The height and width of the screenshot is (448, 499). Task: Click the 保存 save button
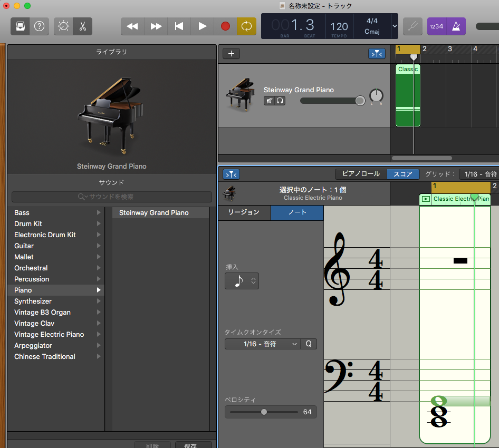[194, 445]
